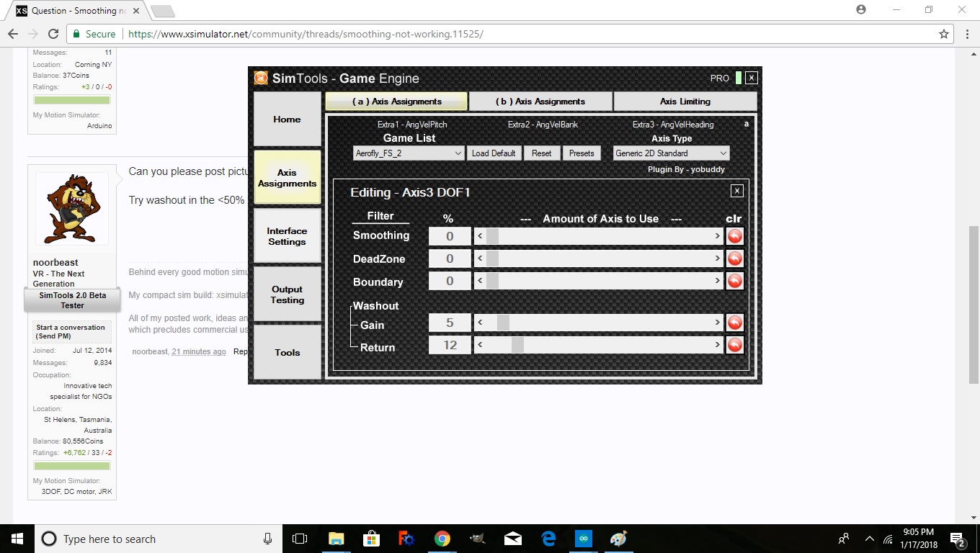
Task: Click the Presets button
Action: [x=582, y=153]
